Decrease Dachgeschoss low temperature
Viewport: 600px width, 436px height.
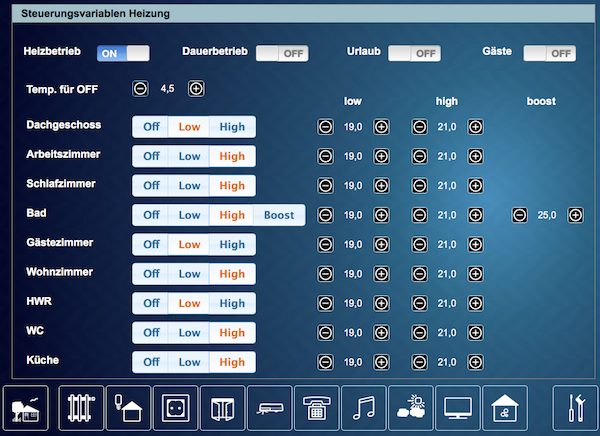coord(326,127)
